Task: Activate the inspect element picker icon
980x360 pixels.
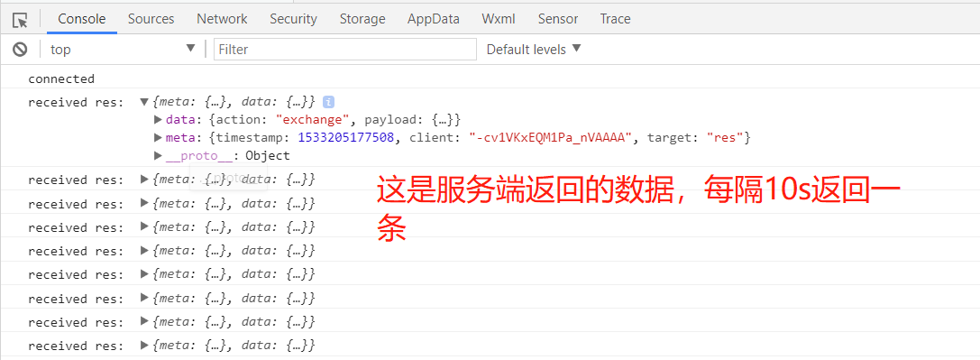Action: (x=20, y=20)
